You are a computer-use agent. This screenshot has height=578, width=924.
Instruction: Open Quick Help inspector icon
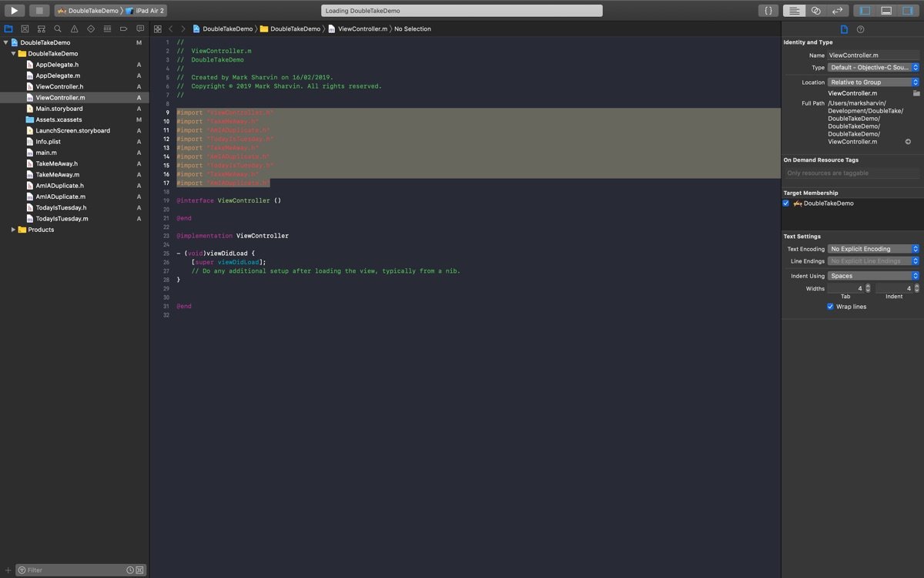(x=861, y=29)
